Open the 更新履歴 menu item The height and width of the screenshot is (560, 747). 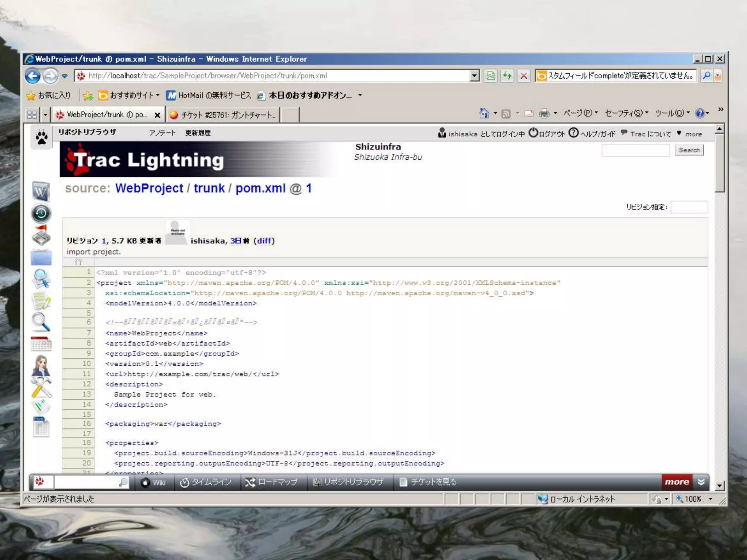[198, 133]
